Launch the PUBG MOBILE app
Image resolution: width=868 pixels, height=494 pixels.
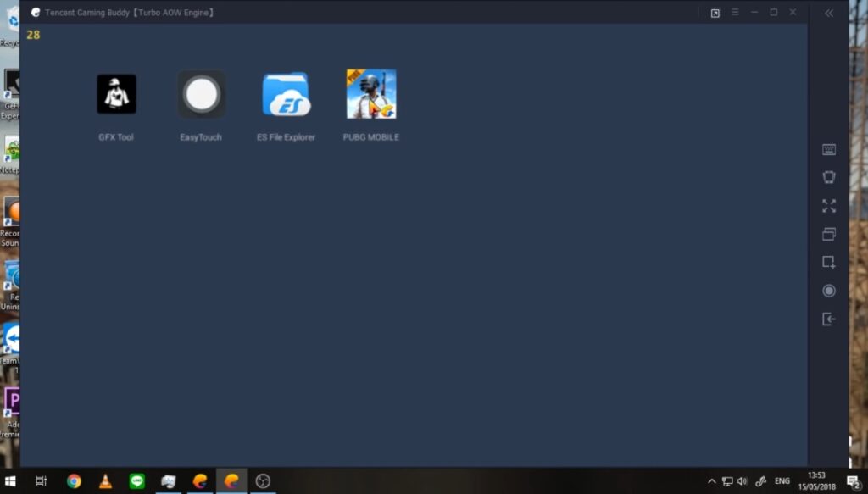point(371,94)
